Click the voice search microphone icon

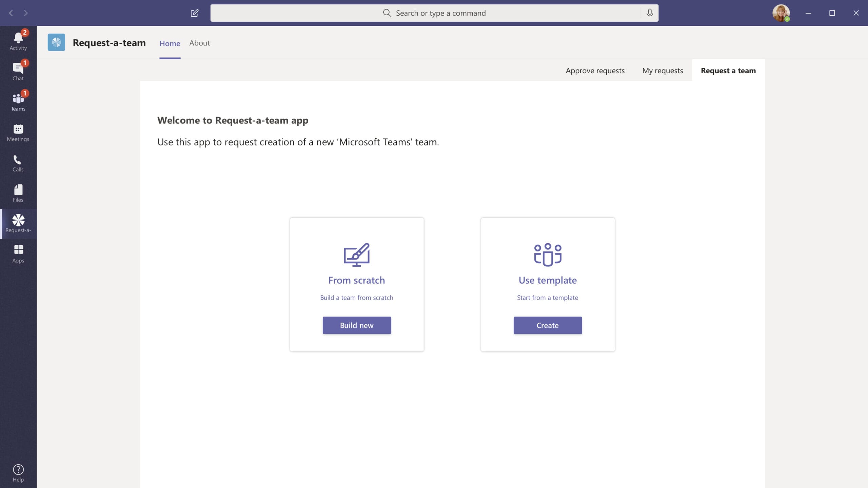click(650, 13)
